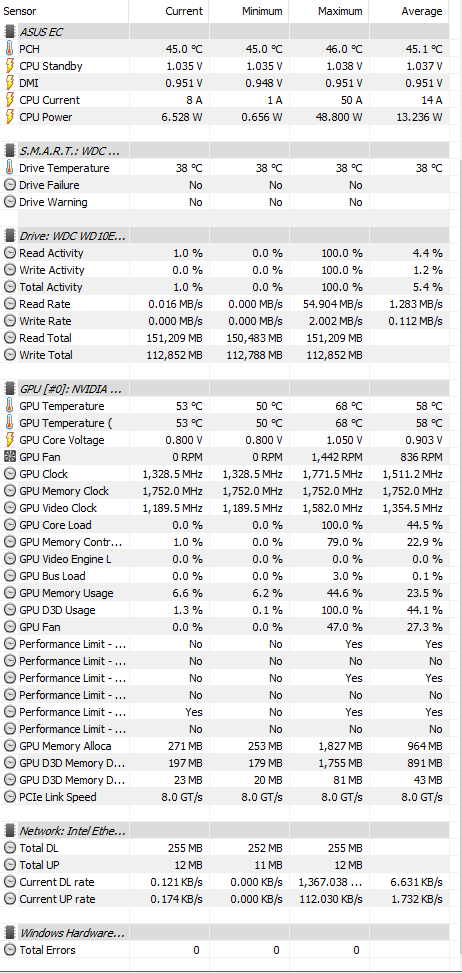Image resolution: width=462 pixels, height=973 pixels.
Task: Click the circle icon beside Total Errors
Action: (x=9, y=950)
